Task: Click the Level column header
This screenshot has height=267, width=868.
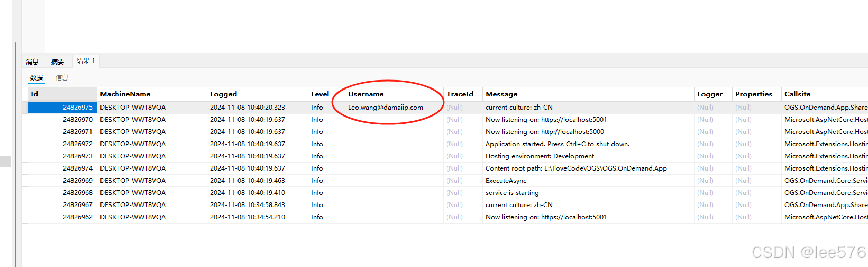Action: point(326,94)
